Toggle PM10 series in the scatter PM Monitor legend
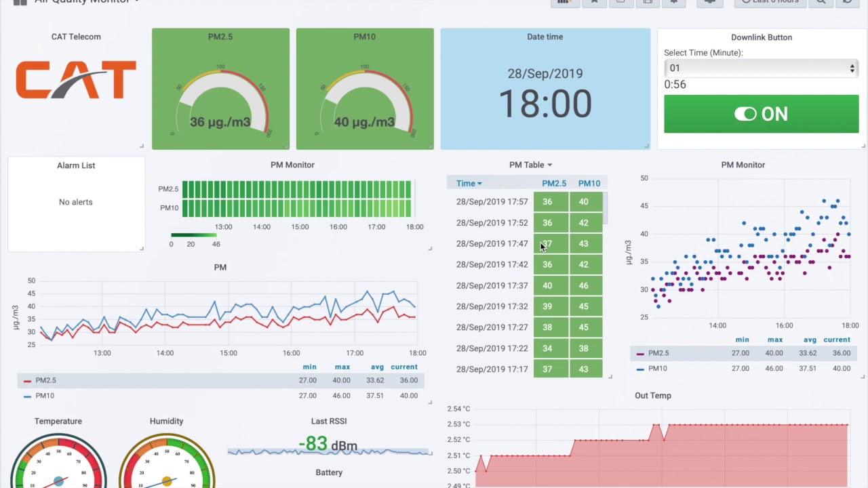The image size is (868, 488). point(658,369)
